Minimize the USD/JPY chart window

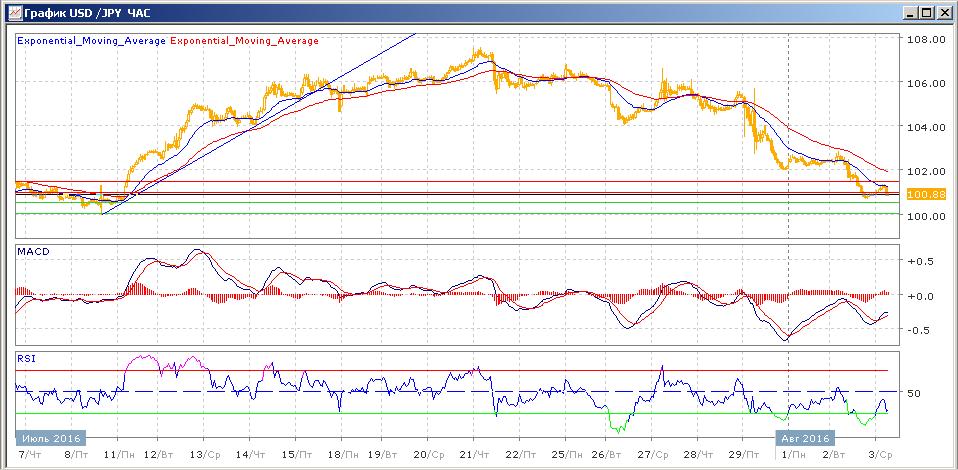tap(911, 12)
